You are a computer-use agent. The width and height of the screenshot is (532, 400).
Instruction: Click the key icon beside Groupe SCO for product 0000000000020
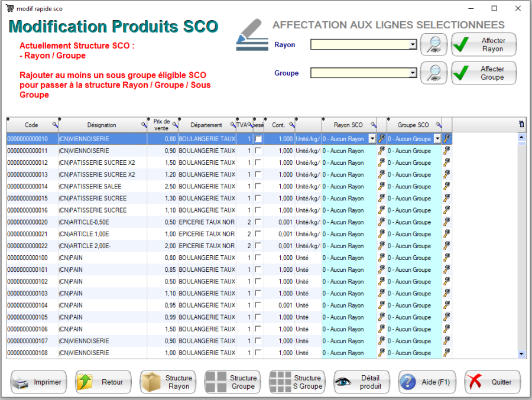click(447, 222)
